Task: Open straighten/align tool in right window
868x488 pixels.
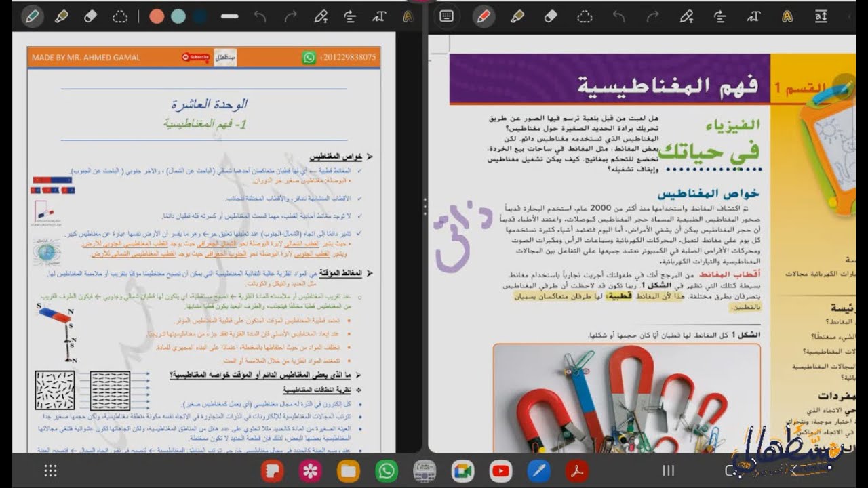Action: click(720, 16)
